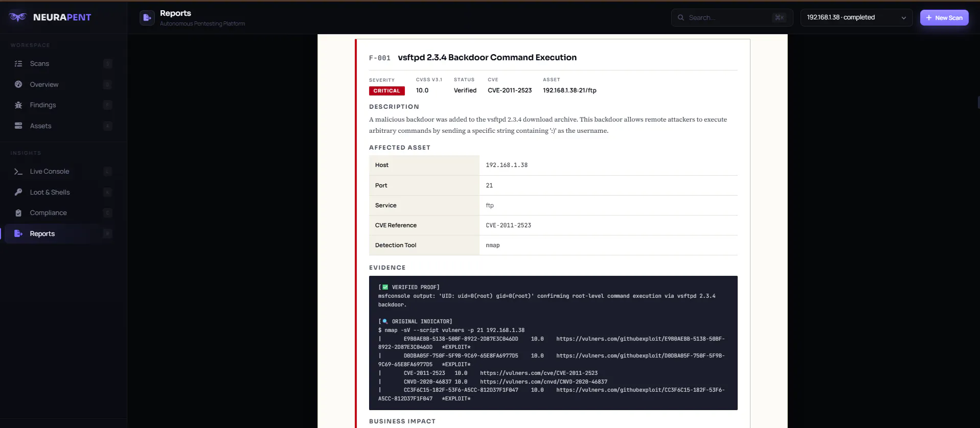980x428 pixels.
Task: Click the Compliance clipboard icon
Action: pyautogui.click(x=18, y=213)
